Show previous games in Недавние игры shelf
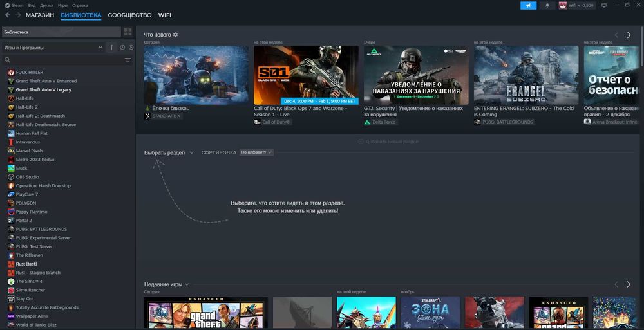The image size is (644, 330). click(616, 284)
